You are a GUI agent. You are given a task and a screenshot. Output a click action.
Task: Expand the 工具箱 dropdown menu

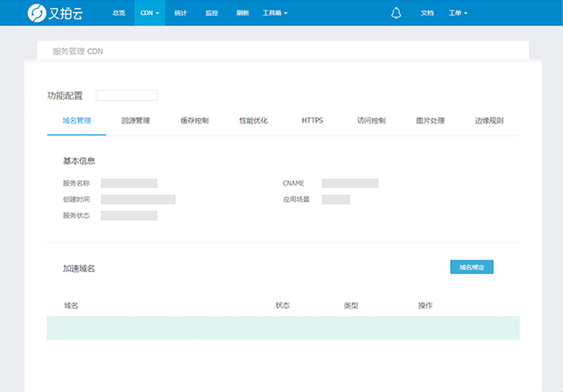[x=274, y=13]
